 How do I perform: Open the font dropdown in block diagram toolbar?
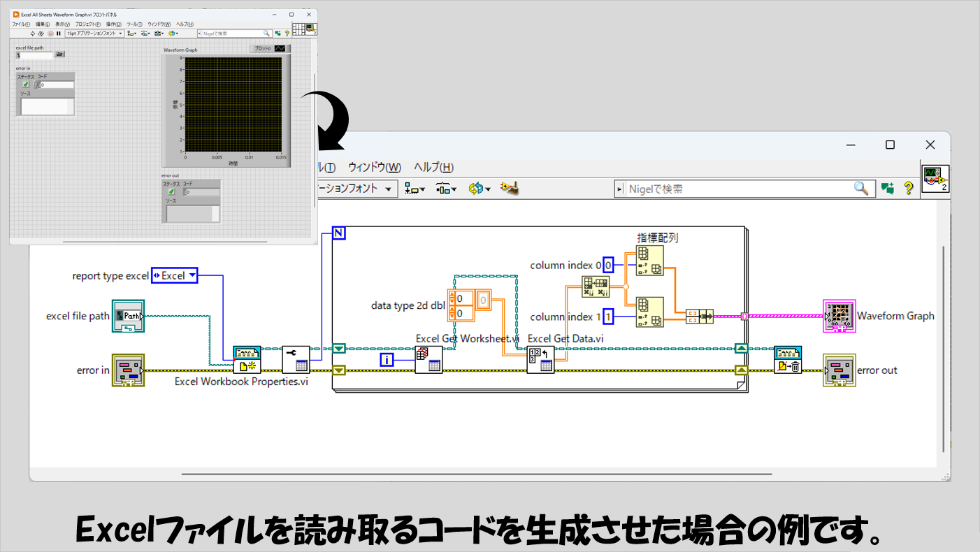point(356,189)
